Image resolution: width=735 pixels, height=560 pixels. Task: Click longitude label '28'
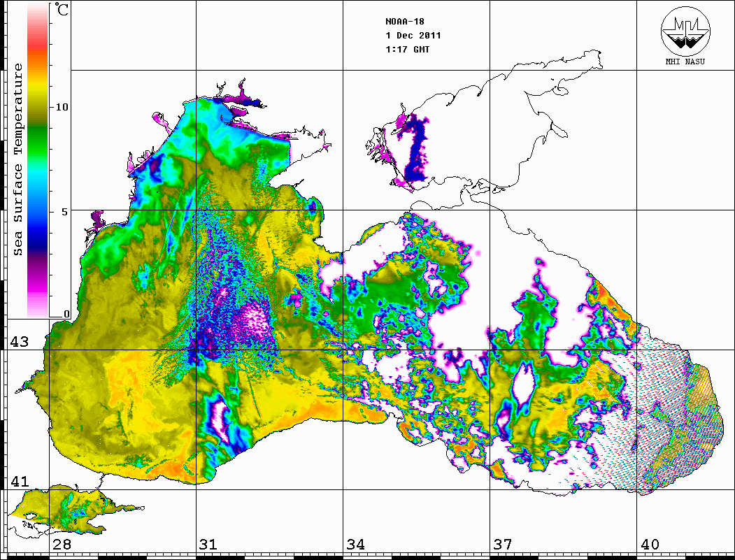click(x=62, y=545)
